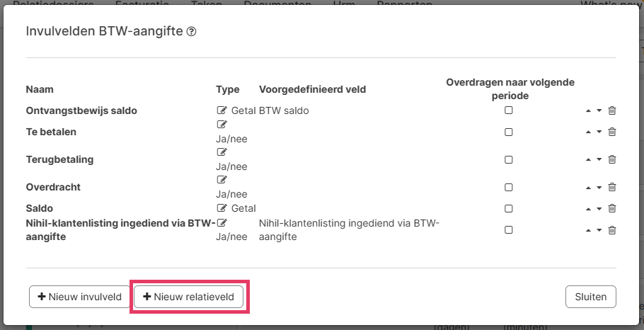644x330 pixels.
Task: Close the dialog with Sluiten
Action: [x=591, y=297]
